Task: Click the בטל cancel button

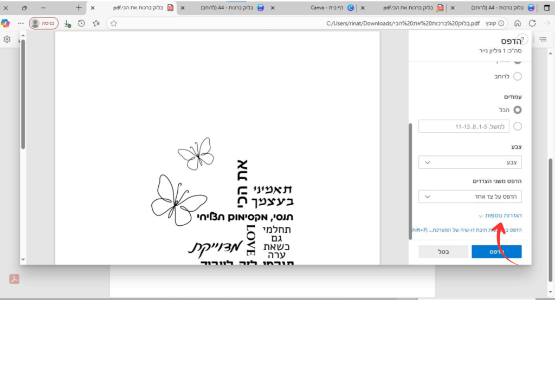Action: point(444,252)
